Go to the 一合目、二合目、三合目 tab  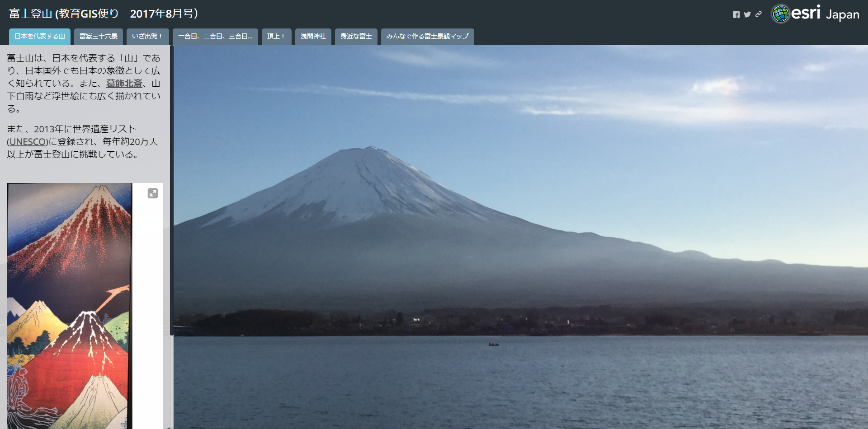[x=215, y=37]
